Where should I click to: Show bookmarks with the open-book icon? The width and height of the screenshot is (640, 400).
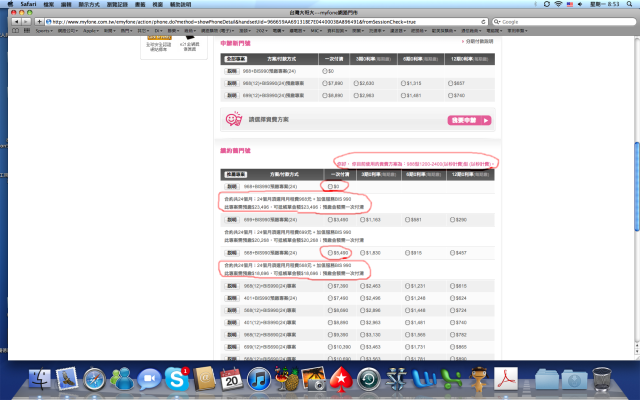coord(16,31)
